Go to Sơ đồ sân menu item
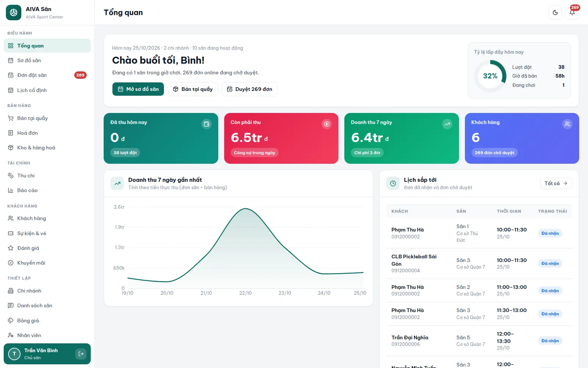 coord(47,60)
